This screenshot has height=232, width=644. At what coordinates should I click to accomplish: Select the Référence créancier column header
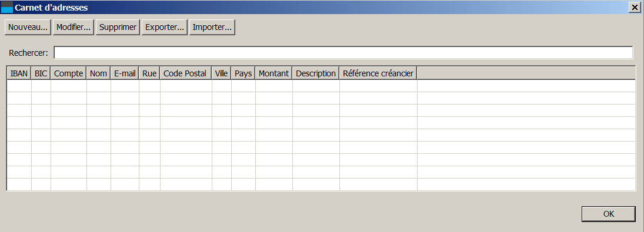click(378, 73)
